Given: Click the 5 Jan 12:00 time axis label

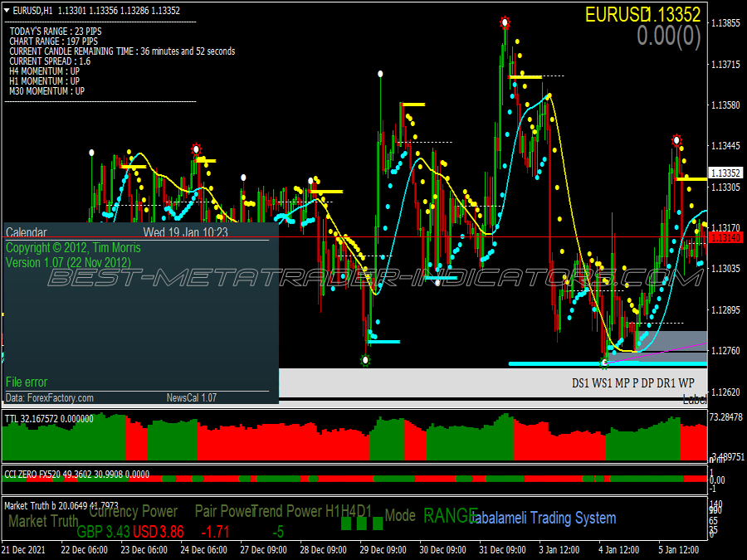Looking at the screenshot, I should tap(678, 549).
